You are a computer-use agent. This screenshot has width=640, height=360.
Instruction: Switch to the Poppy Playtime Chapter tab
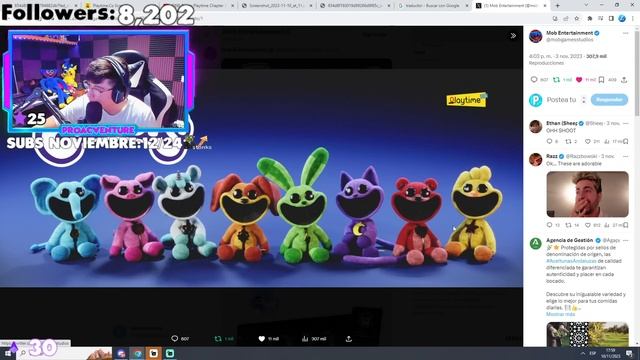(x=198, y=6)
